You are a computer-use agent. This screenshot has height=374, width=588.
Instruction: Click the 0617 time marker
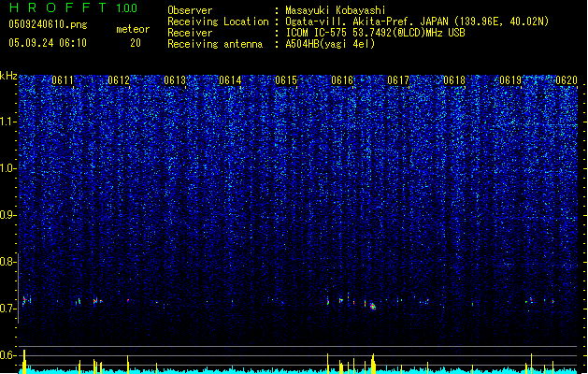pos(398,80)
